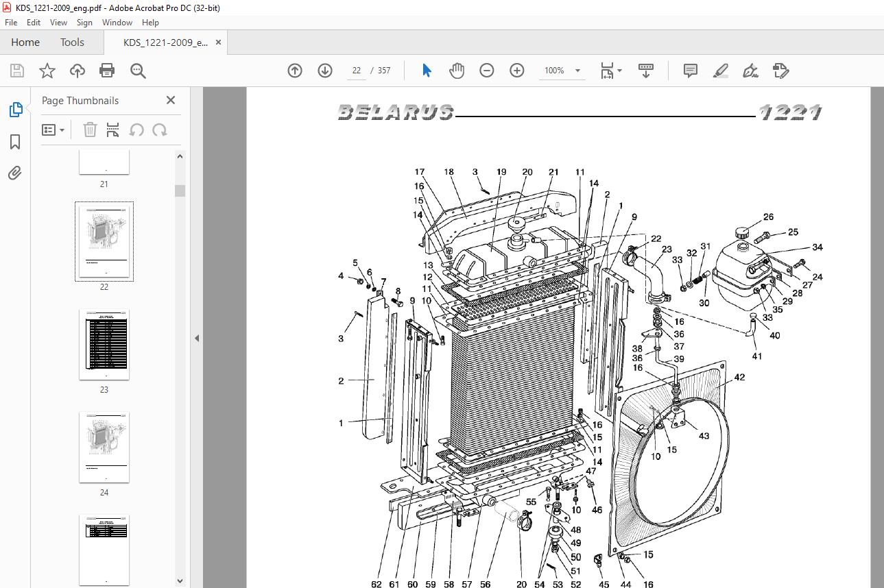The image size is (884, 588).
Task: Open the Bookmarks panel in sidebar
Action: tap(15, 142)
